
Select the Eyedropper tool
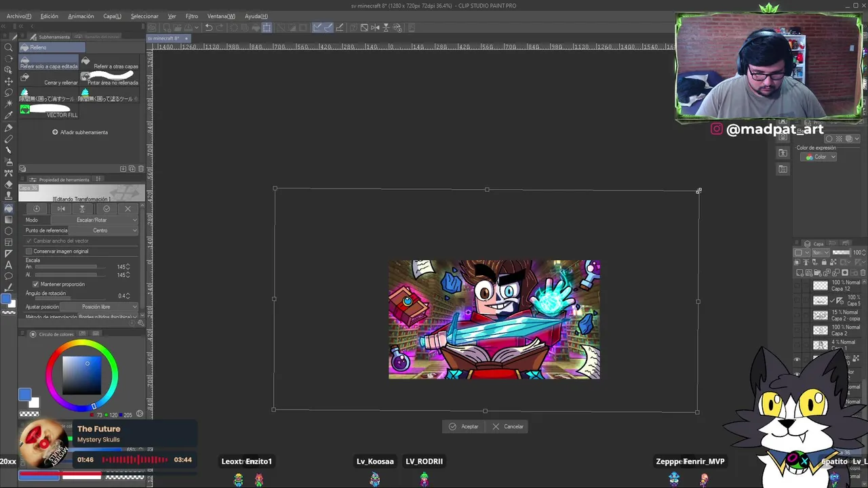9,115
